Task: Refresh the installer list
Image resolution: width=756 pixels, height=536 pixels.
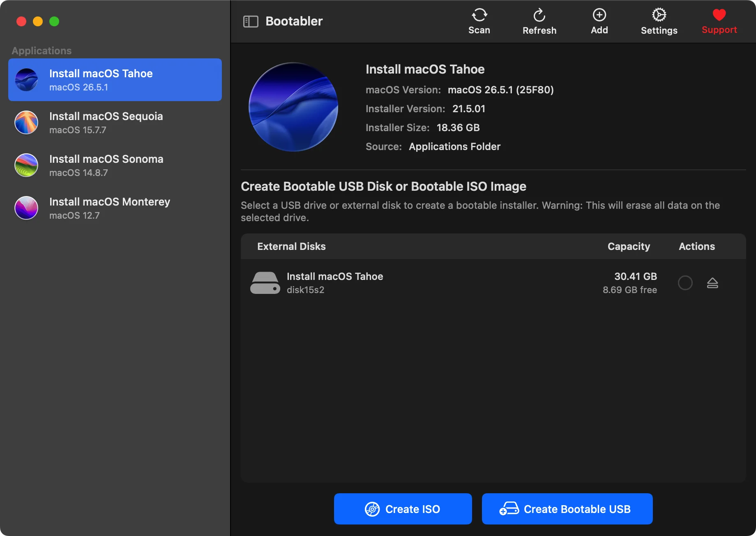Action: coord(539,21)
